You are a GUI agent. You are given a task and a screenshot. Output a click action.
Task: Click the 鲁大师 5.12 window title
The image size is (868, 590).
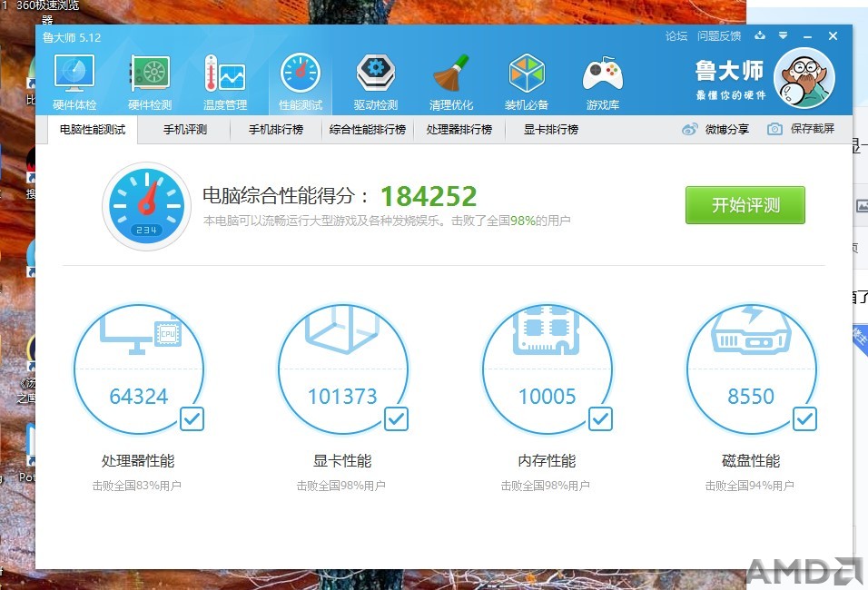pyautogui.click(x=72, y=37)
